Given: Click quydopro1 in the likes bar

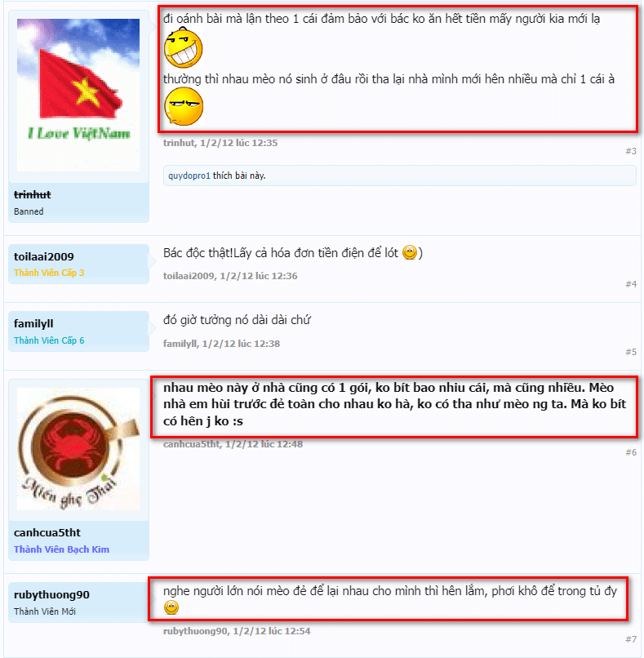Looking at the screenshot, I should [189, 176].
